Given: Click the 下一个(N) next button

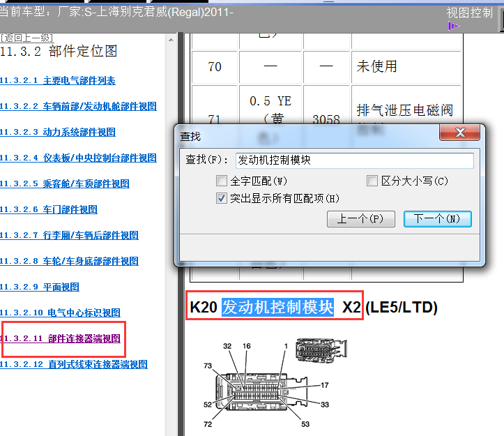Looking at the screenshot, I should [x=438, y=219].
